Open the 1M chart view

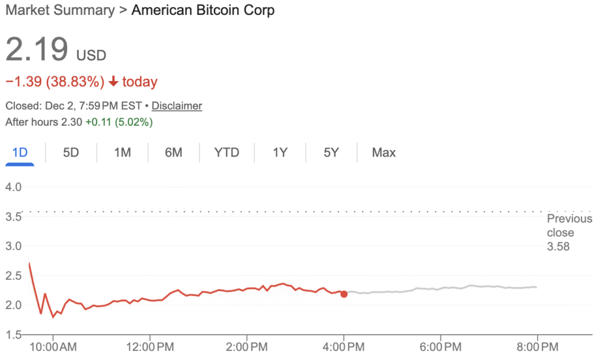(x=122, y=152)
